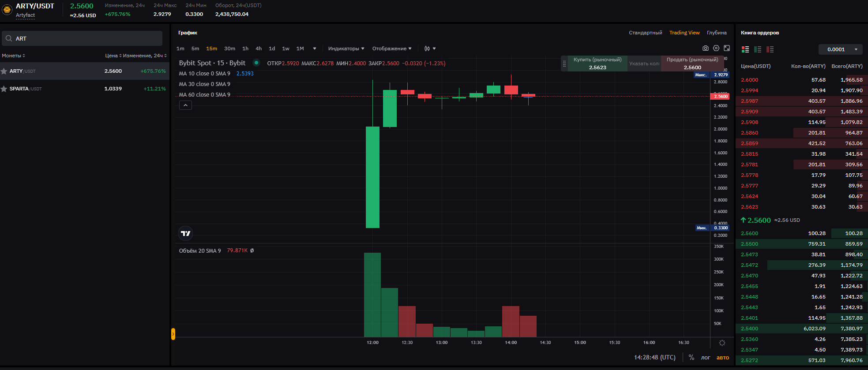Toggle logarithmic scale (лог)

click(x=706, y=358)
